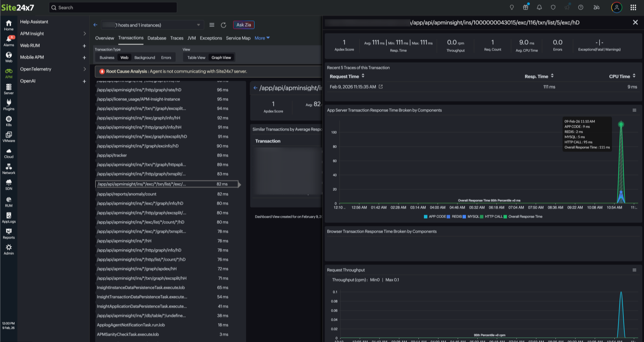The height and width of the screenshot is (342, 644).
Task: Enable Table View for transactions
Action: 195,57
